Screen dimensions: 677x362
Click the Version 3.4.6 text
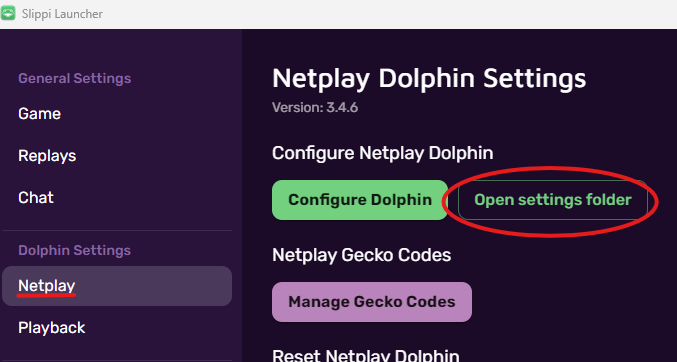(315, 107)
